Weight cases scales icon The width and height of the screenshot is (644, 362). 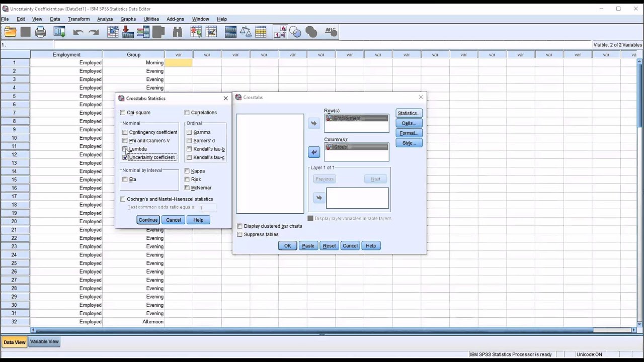246,32
